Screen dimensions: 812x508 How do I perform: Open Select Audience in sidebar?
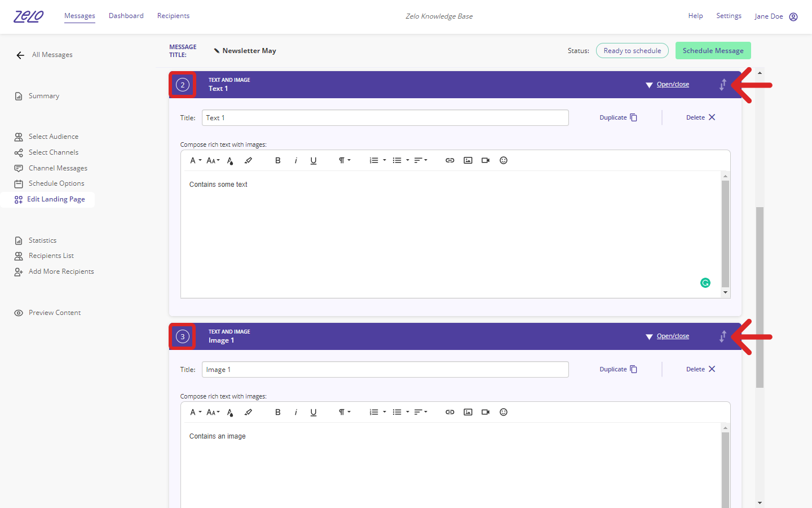[46, 137]
